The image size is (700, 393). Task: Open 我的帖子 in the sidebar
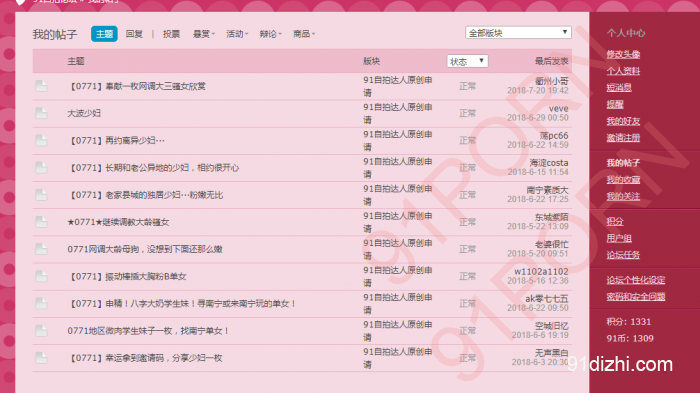coord(623,163)
